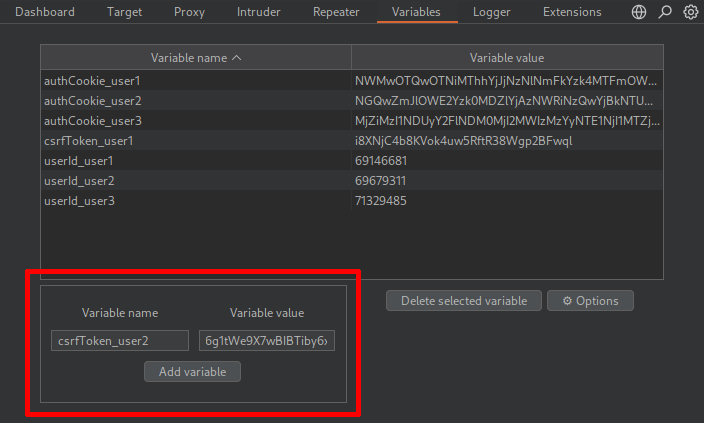Viewport: 704px width, 423px height.
Task: Click Delete selected variable button
Action: tap(464, 301)
